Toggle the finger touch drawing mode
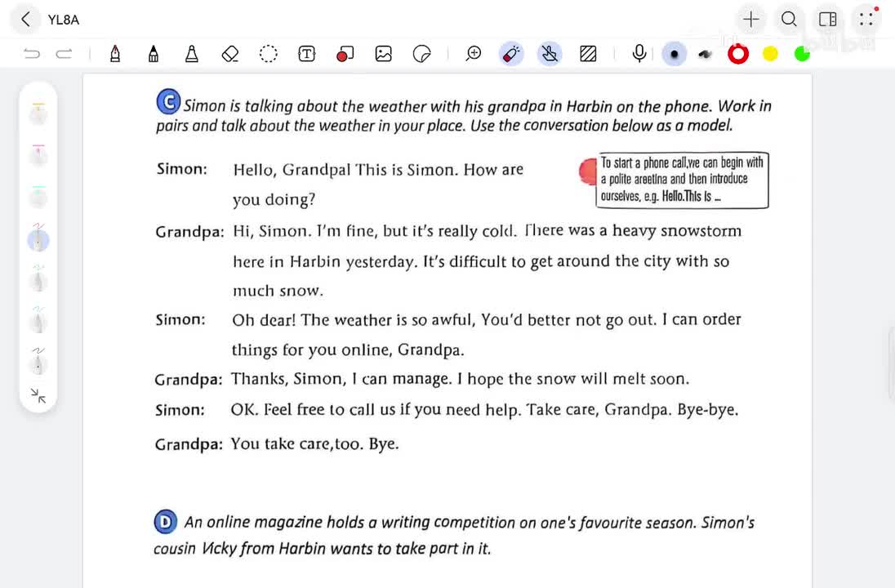895x588 pixels. click(x=550, y=54)
